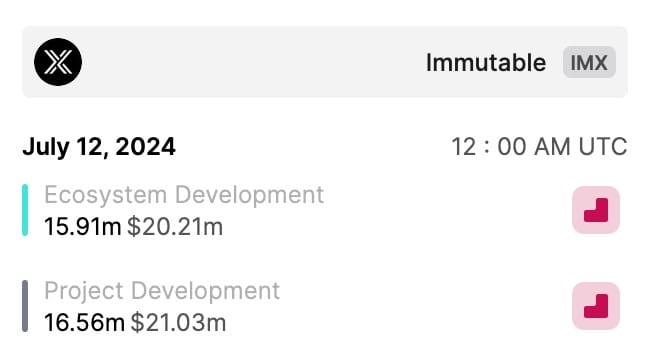Screen dimensions: 652x360
Task: Click the 12:00 AM UTC time text
Action: (539, 147)
